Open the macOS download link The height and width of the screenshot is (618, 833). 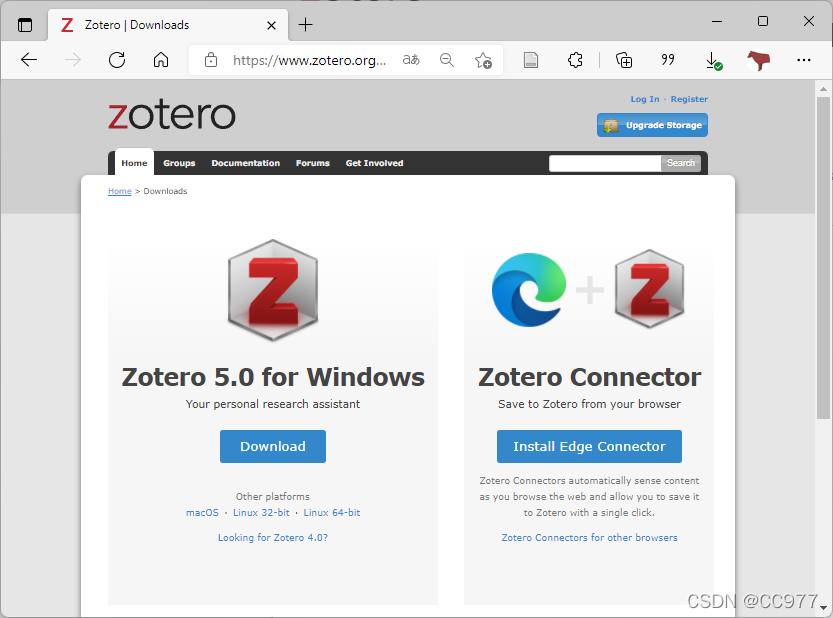point(202,513)
